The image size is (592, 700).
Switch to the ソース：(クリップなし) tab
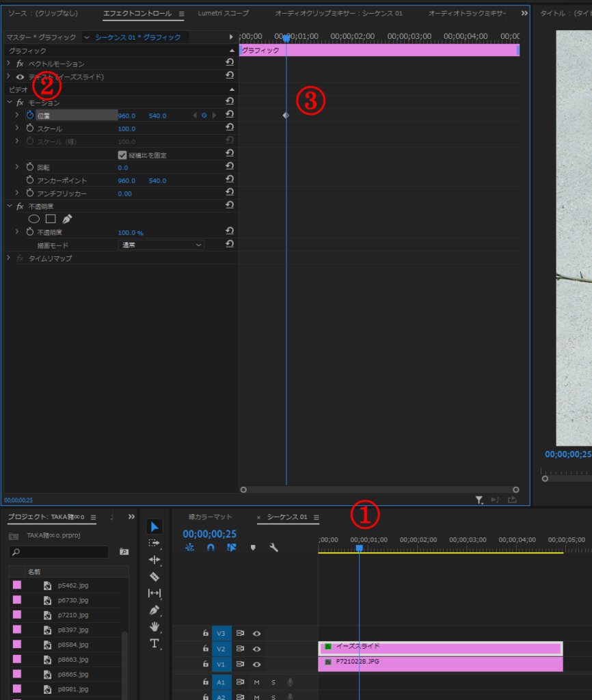coord(43,14)
